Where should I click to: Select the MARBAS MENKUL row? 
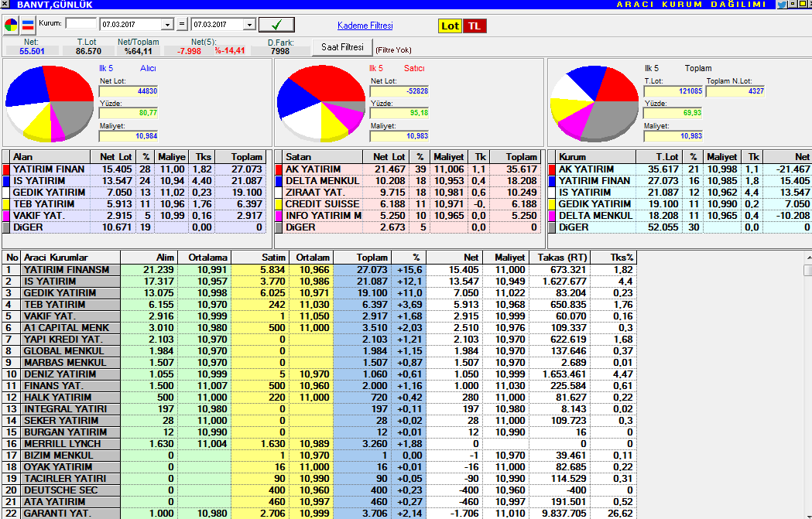click(x=320, y=363)
